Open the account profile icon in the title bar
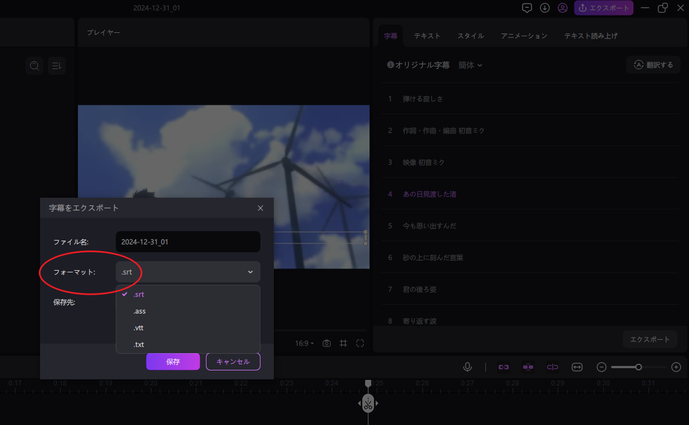The height and width of the screenshot is (425, 689). click(563, 8)
